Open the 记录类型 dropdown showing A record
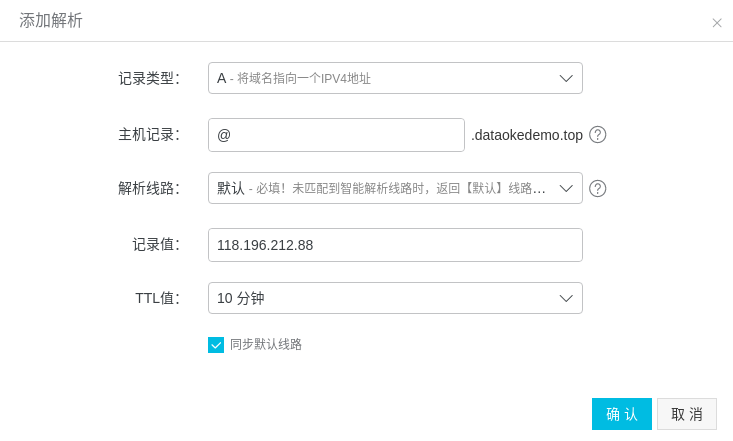This screenshot has height=441, width=733. tap(395, 78)
